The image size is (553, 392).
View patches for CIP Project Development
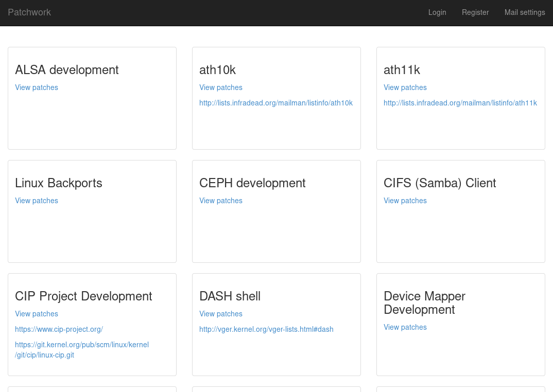[x=37, y=314]
